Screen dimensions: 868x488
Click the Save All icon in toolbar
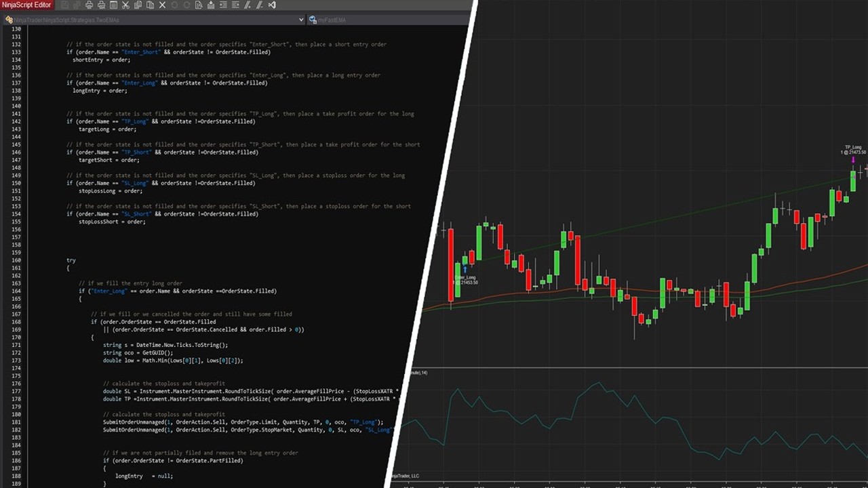pyautogui.click(x=77, y=5)
